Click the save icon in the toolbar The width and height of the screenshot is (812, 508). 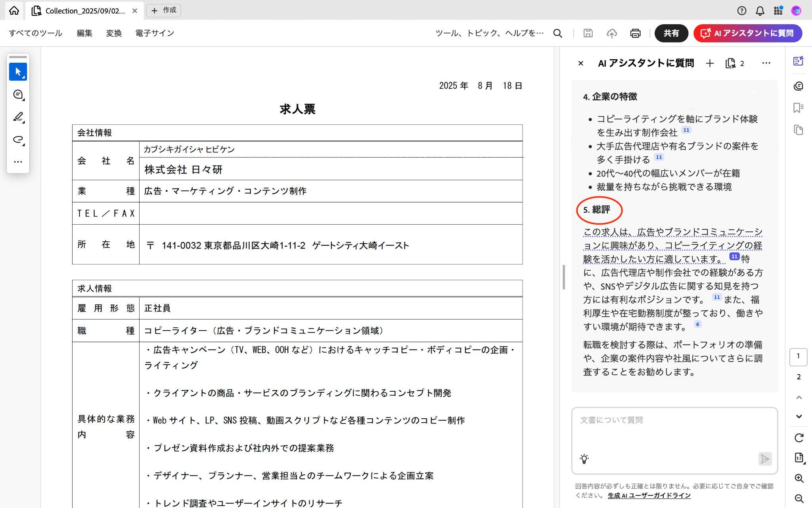click(588, 33)
